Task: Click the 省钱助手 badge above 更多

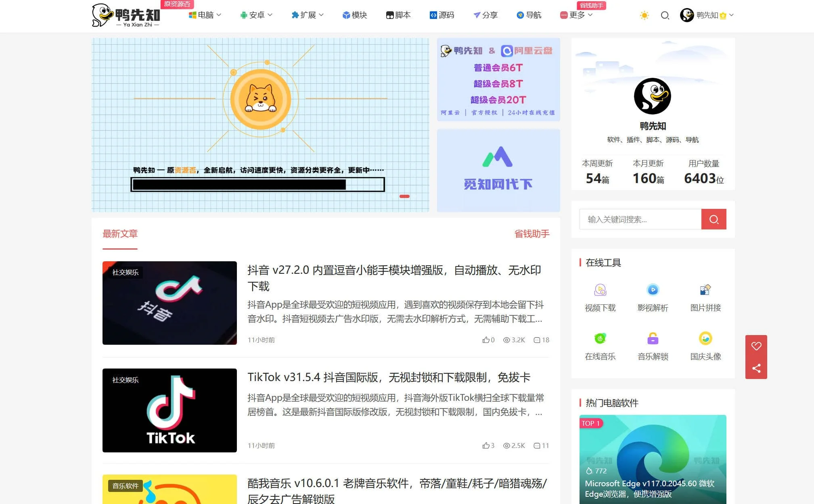Action: [x=592, y=5]
